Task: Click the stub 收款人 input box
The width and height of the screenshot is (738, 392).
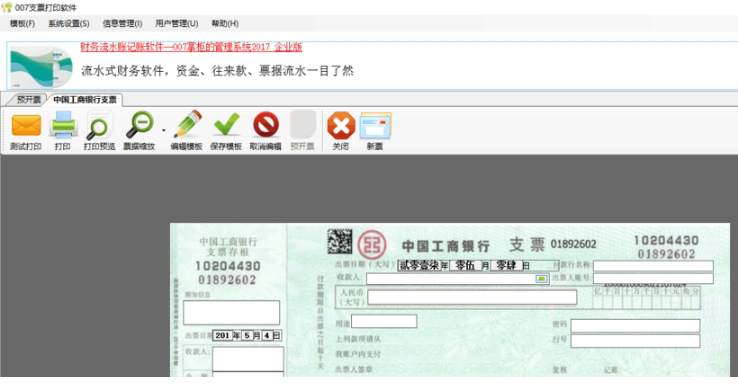Action: point(248,359)
